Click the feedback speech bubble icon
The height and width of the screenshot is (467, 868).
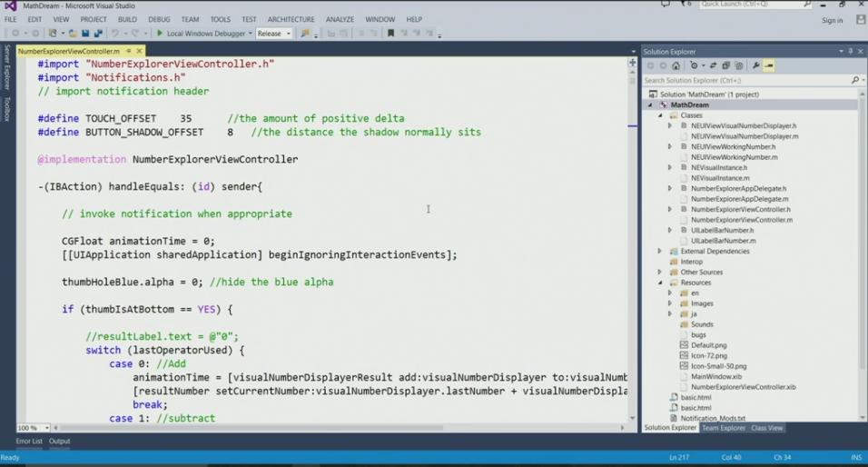[x=666, y=4]
